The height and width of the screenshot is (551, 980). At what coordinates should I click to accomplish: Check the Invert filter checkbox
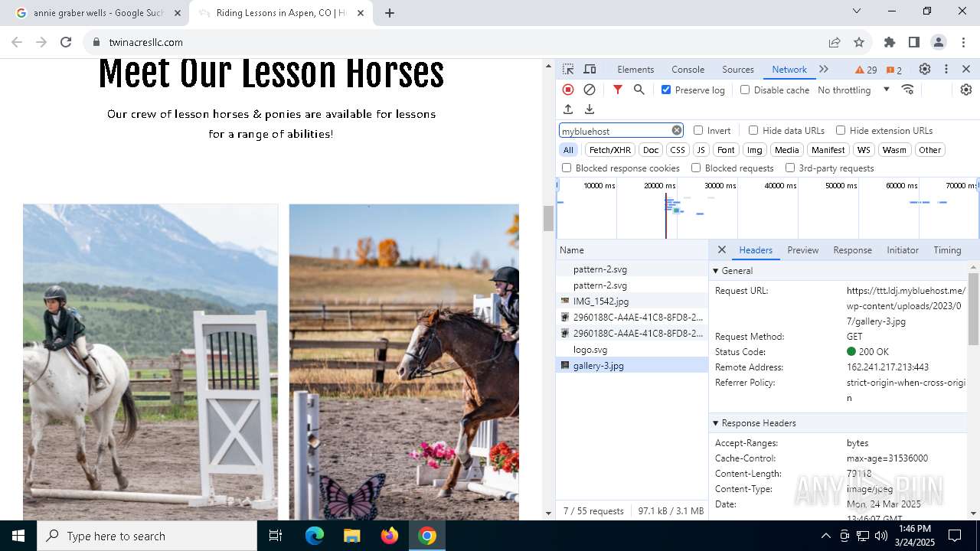(x=698, y=131)
